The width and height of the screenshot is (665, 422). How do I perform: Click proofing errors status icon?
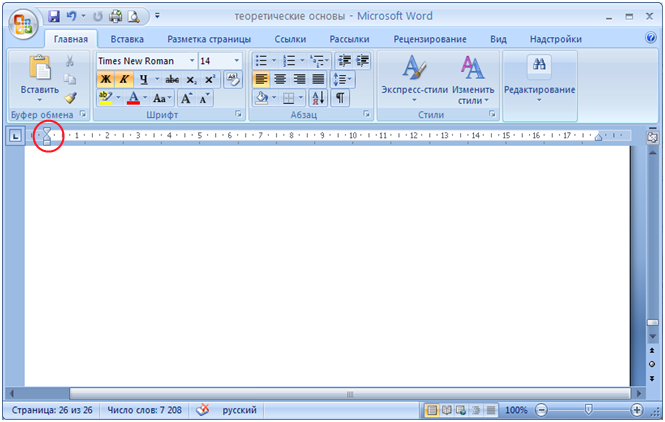(203, 410)
